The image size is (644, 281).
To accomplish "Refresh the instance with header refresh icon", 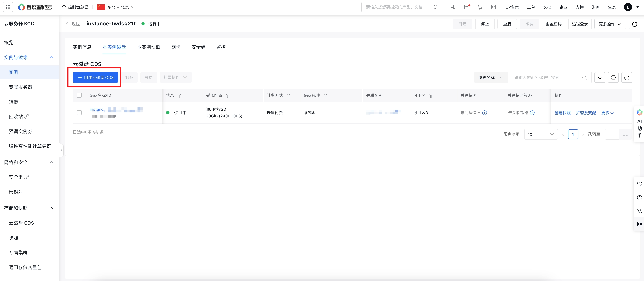I will click(634, 24).
